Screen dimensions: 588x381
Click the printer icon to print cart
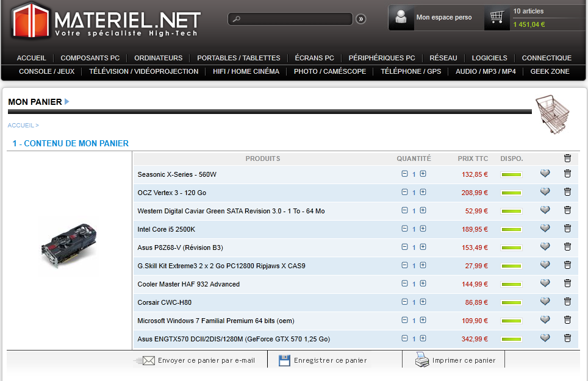tap(422, 360)
